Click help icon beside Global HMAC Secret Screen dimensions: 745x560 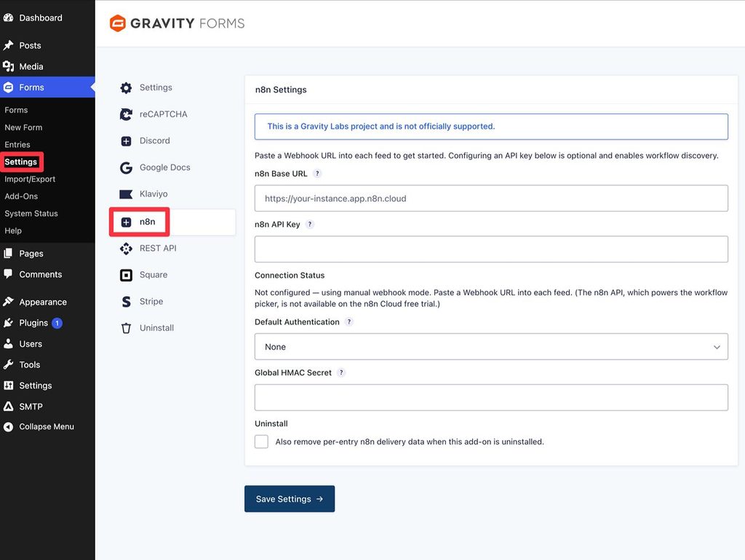tap(341, 373)
